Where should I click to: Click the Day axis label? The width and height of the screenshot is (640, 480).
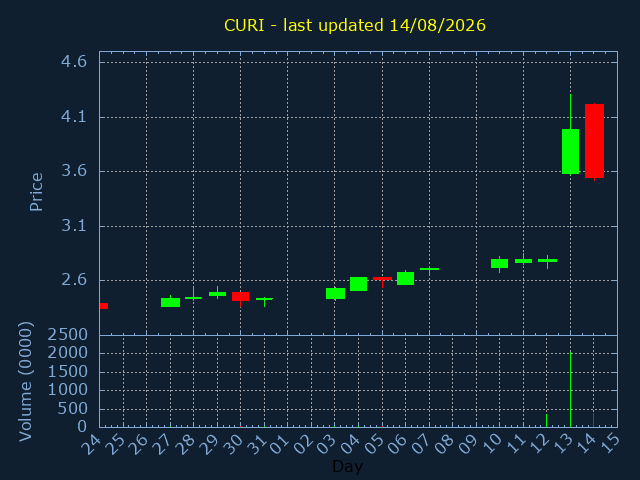(347, 466)
